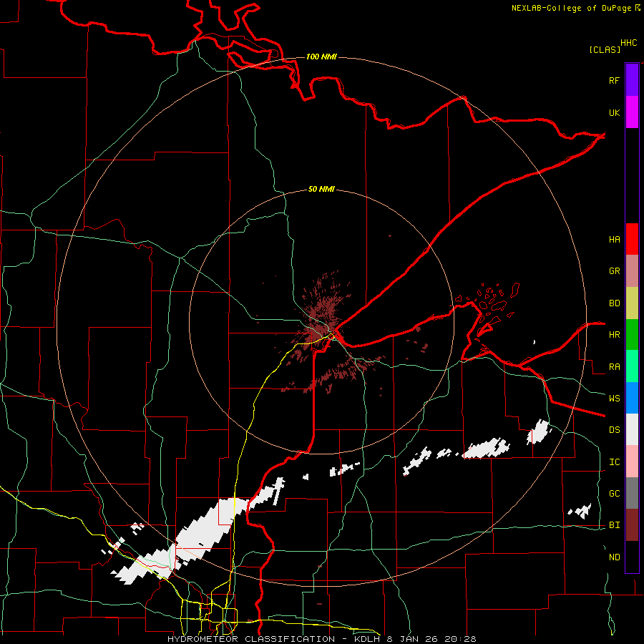Select the BD yellow legend block

tap(632, 303)
